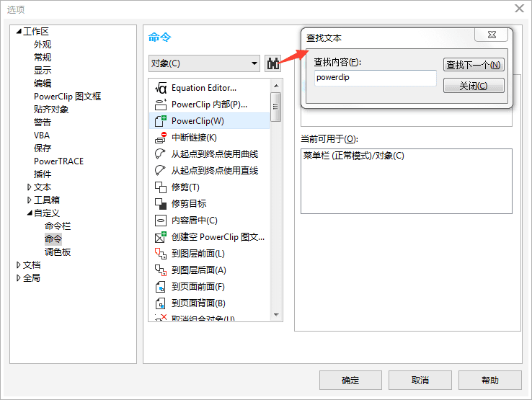The image size is (532, 400).
Task: Click the command list scrollbar down arrow
Action: [275, 315]
